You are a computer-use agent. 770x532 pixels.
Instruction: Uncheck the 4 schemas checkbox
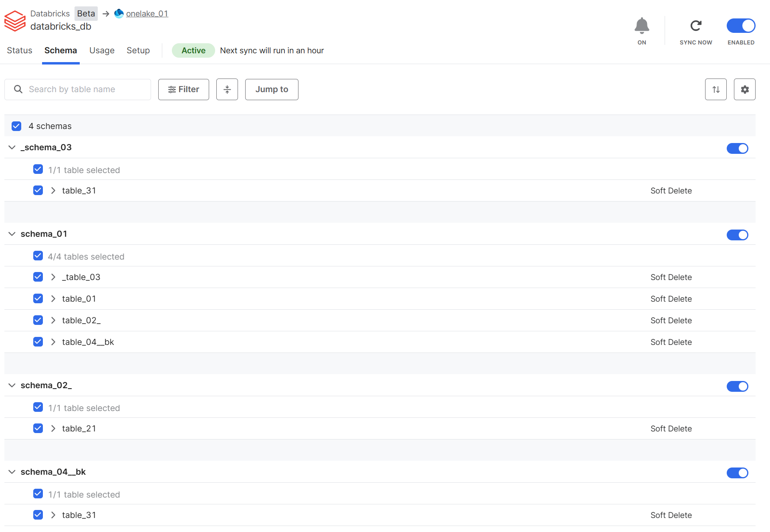click(16, 126)
